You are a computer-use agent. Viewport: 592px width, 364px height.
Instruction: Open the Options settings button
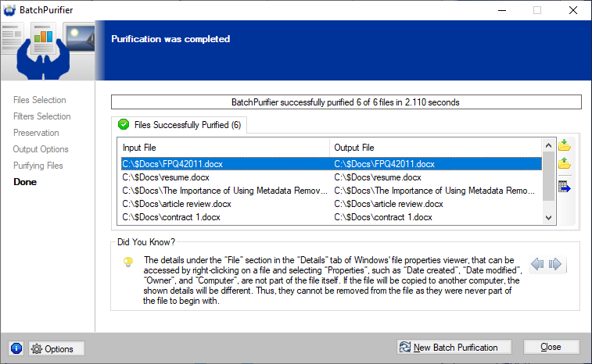[56, 348]
